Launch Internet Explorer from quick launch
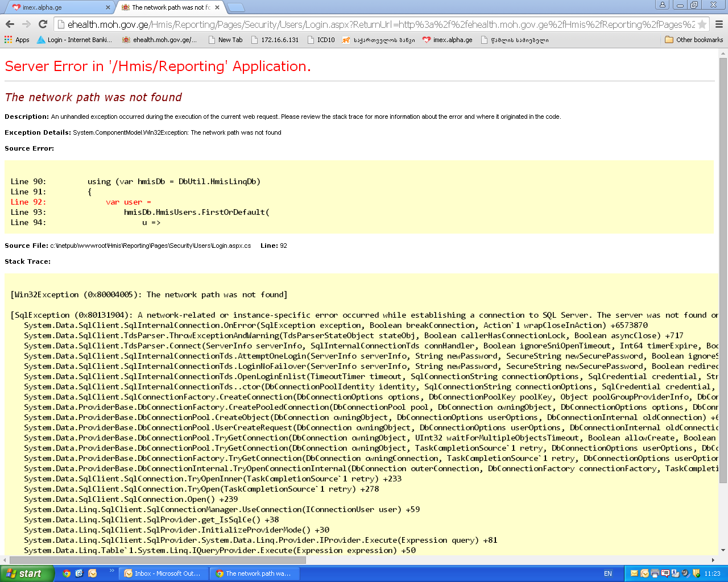The width and height of the screenshot is (728, 582). click(79, 573)
